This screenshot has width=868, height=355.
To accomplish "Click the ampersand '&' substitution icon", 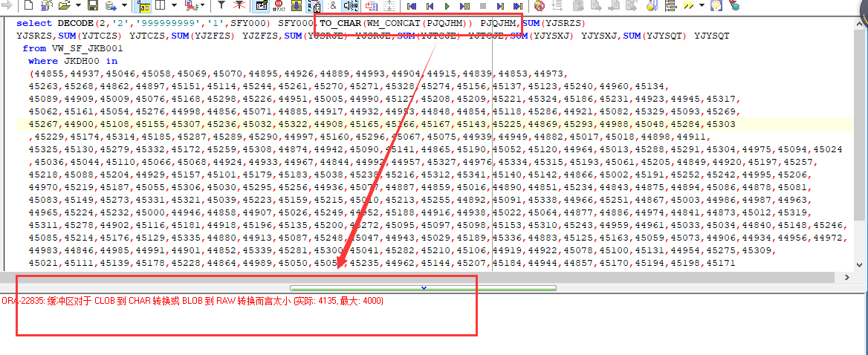I will coord(332,5).
